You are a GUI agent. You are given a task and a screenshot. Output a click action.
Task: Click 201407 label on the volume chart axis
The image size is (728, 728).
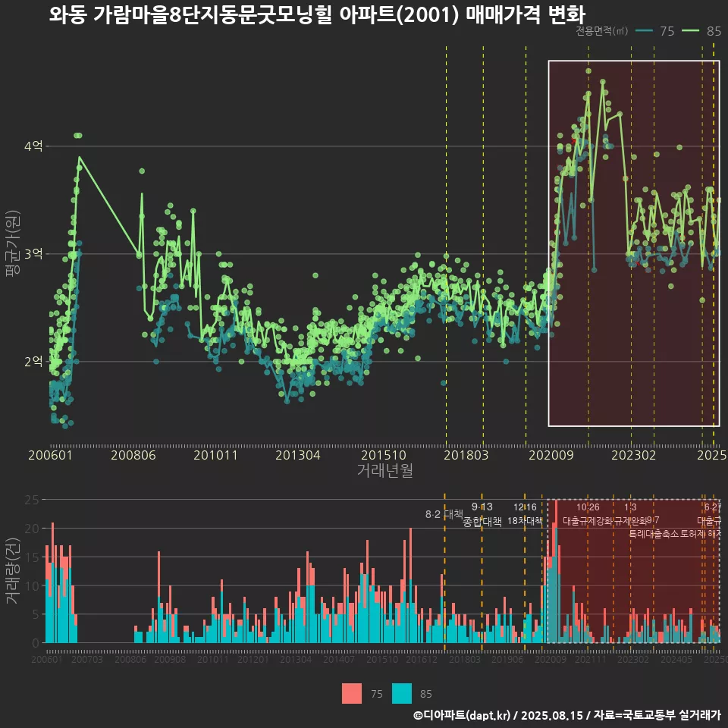pos(339,659)
